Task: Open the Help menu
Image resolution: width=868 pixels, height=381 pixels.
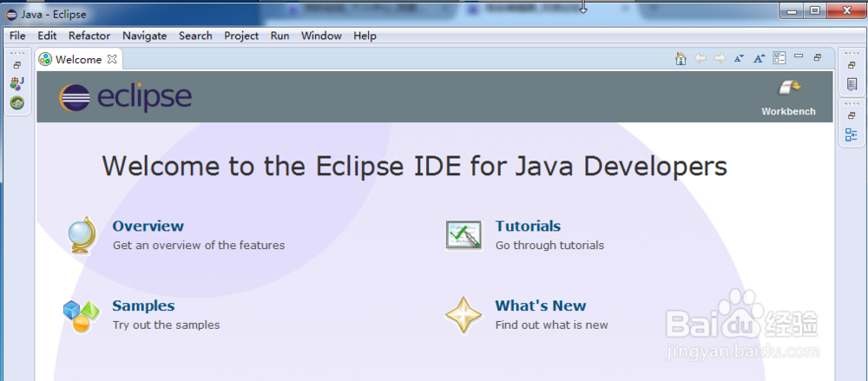Action: point(365,36)
